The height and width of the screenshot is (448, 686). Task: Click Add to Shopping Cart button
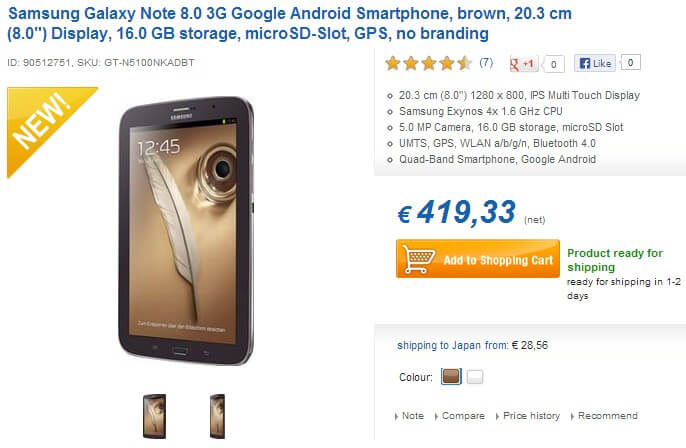click(x=478, y=259)
